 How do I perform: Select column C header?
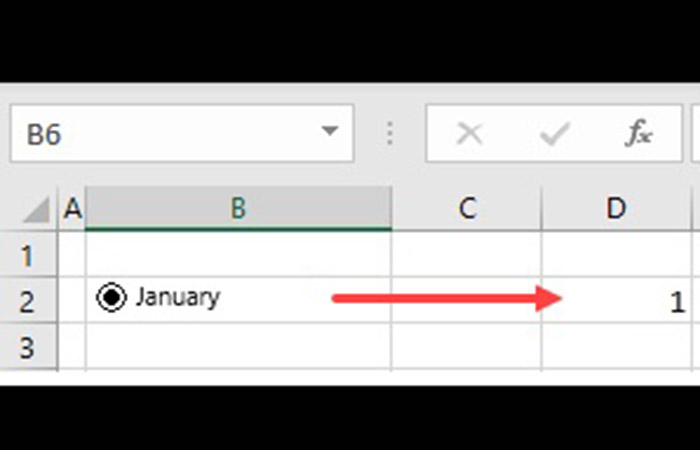(x=466, y=208)
